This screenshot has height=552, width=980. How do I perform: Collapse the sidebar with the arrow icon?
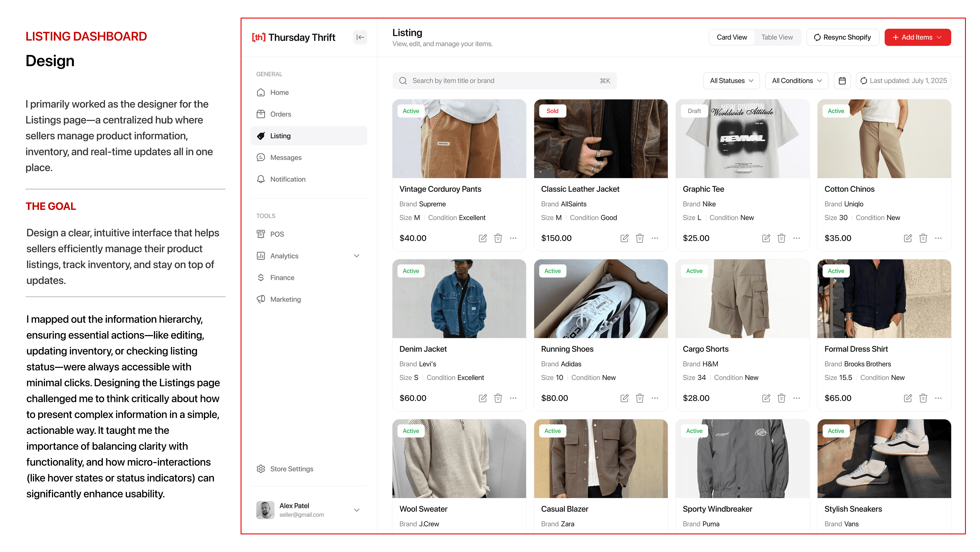(x=360, y=37)
